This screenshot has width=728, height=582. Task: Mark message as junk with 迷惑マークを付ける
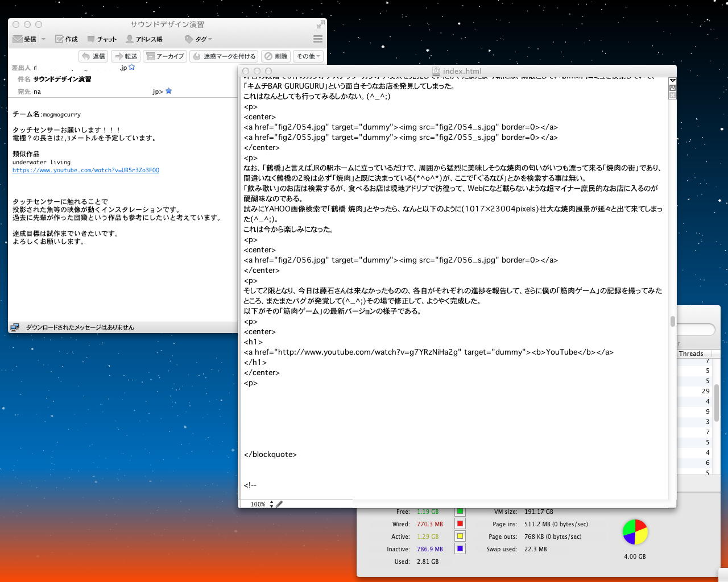pos(224,56)
